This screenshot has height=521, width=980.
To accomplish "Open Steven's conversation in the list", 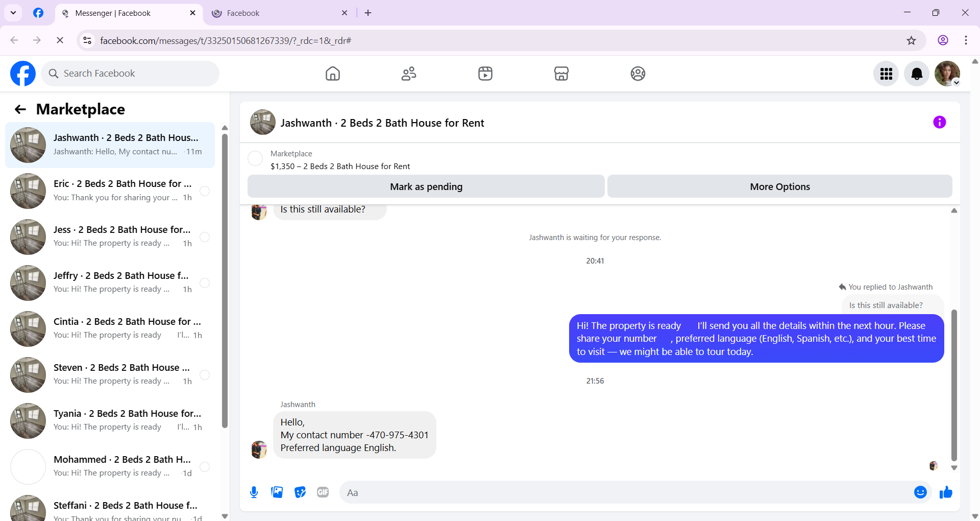I will 110,375.
